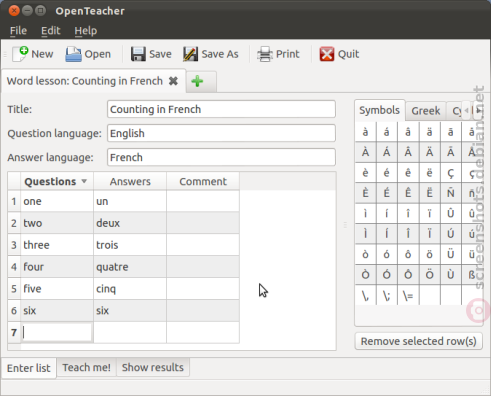The image size is (491, 396).
Task: Click the Print toolbar icon
Action: coord(265,54)
